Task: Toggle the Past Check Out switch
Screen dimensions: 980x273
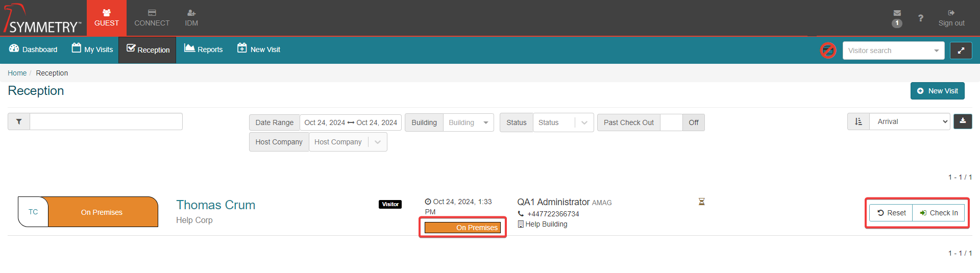Action: pos(682,122)
